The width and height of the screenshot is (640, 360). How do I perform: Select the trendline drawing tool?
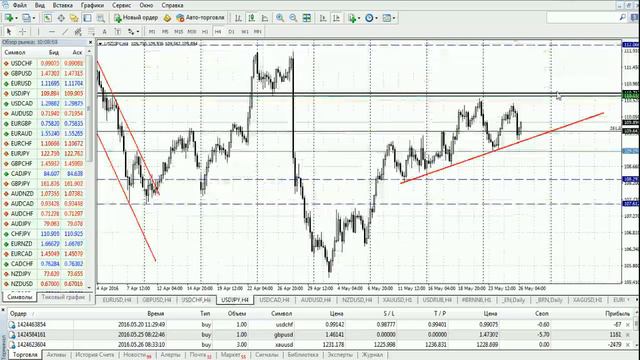[x=65, y=31]
